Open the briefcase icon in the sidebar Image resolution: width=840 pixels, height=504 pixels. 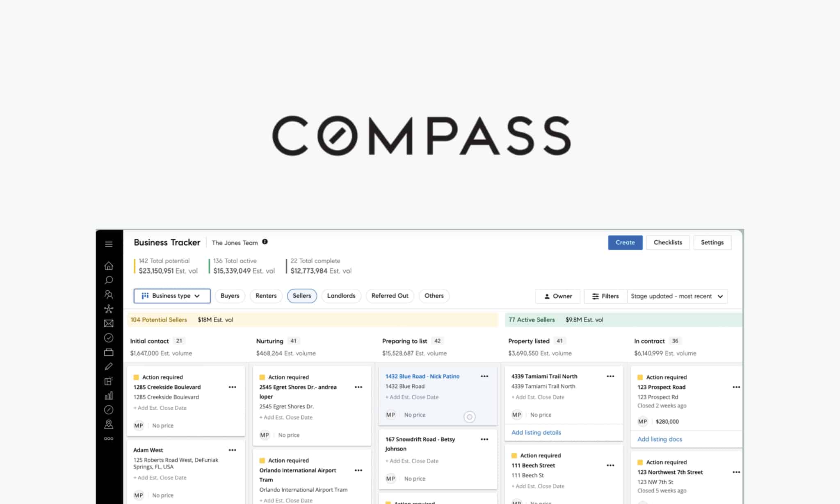coord(109,352)
